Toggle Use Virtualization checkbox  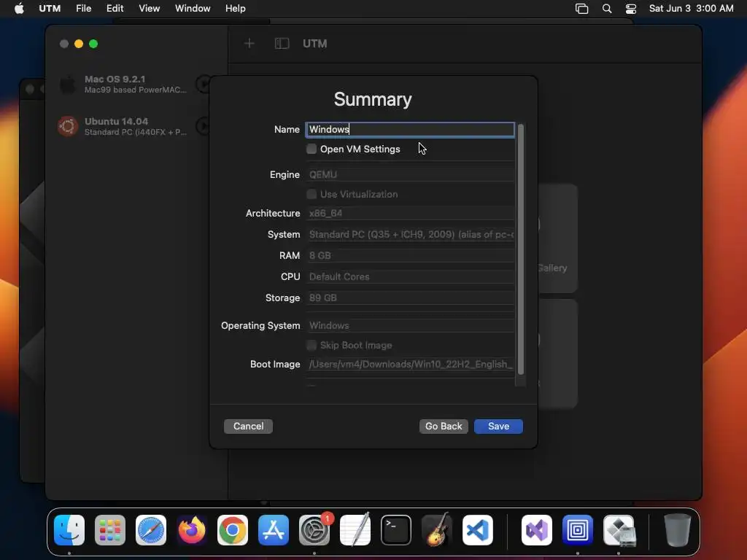click(x=311, y=194)
